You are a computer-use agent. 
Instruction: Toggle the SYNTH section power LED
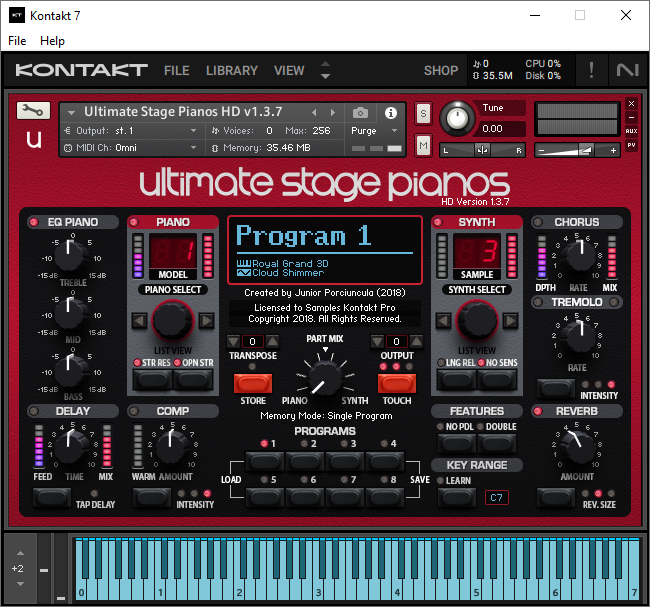pos(437,222)
